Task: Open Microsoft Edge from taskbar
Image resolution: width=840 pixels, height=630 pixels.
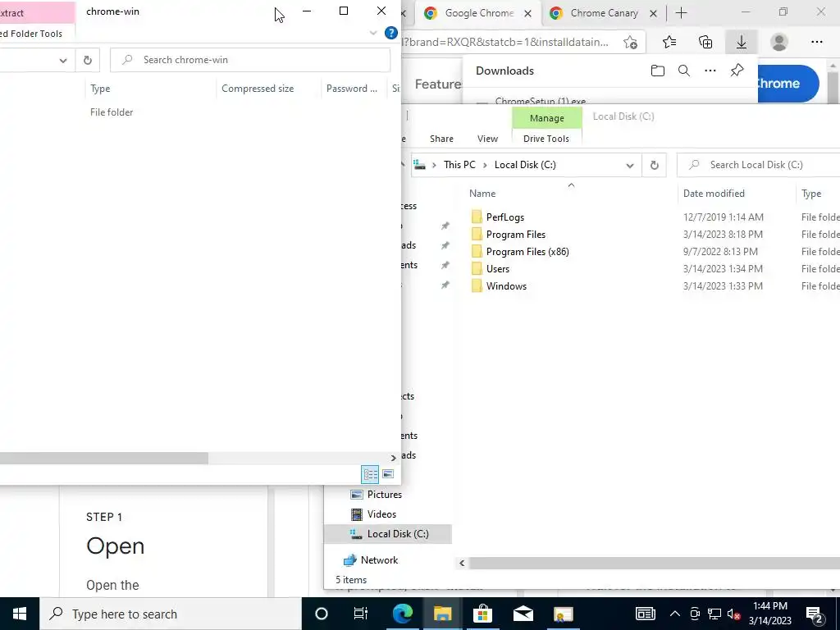Action: (402, 614)
